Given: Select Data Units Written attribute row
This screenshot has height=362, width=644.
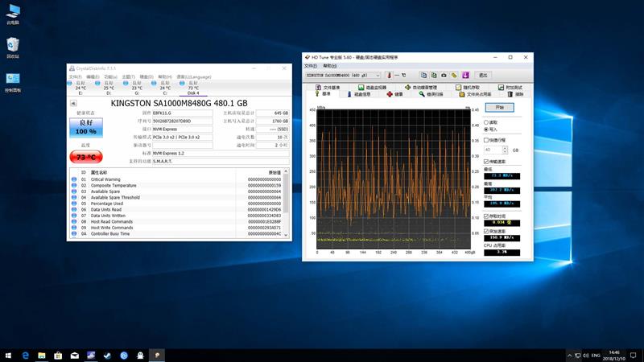Looking at the screenshot, I should point(177,216).
